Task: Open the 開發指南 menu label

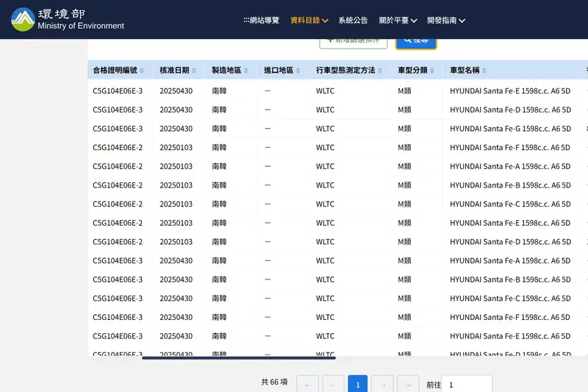Action: (x=442, y=21)
